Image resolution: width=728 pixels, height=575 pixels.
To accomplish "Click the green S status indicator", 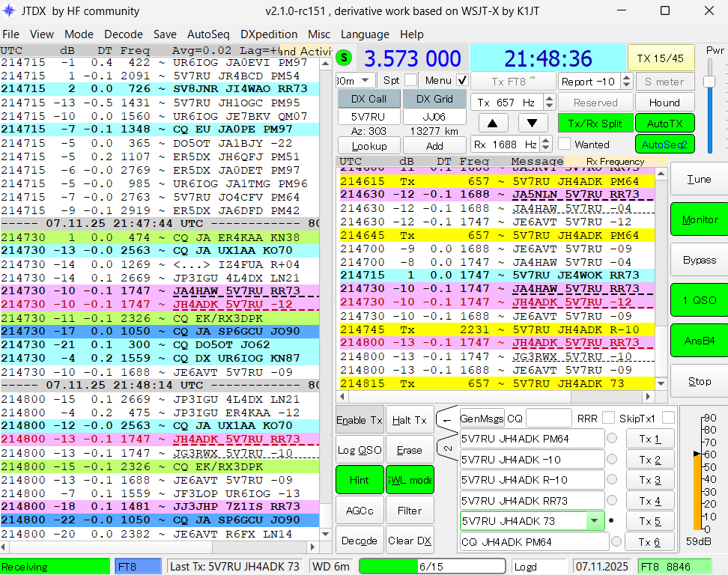I will (345, 58).
